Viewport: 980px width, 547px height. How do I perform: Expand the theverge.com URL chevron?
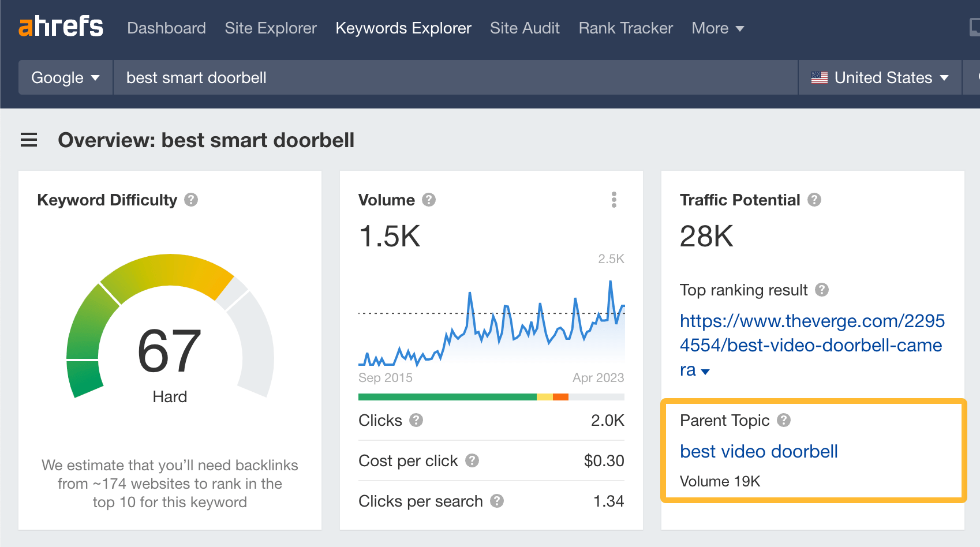(705, 372)
